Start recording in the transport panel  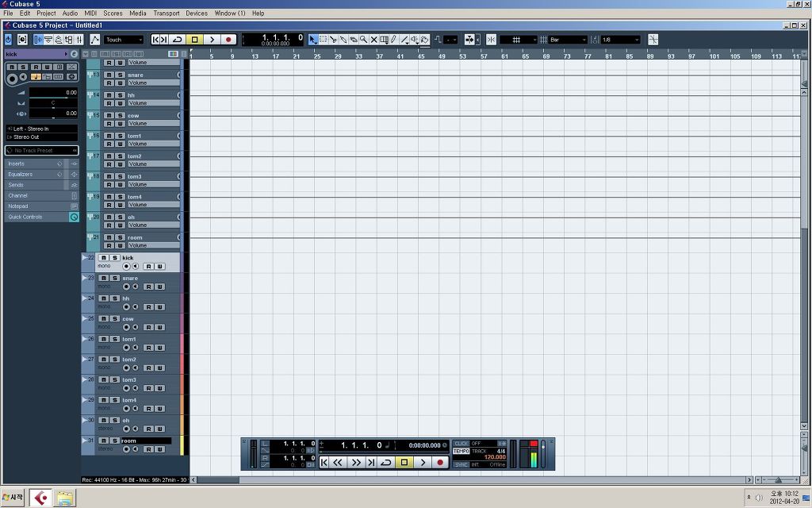440,463
